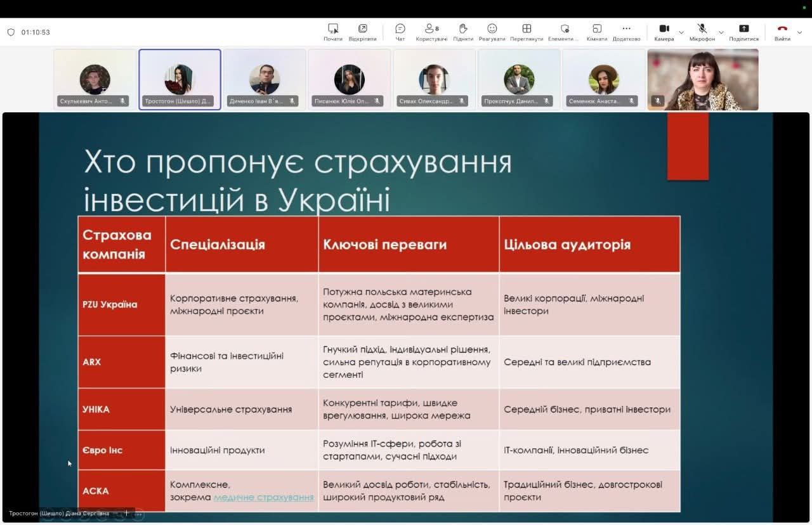Toggle the Камера on or off

[664, 32]
